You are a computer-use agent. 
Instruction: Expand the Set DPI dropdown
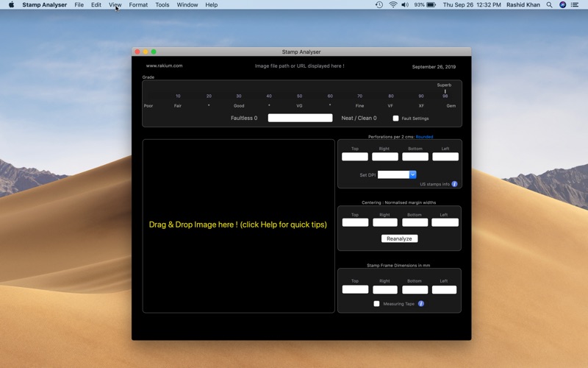click(x=412, y=174)
